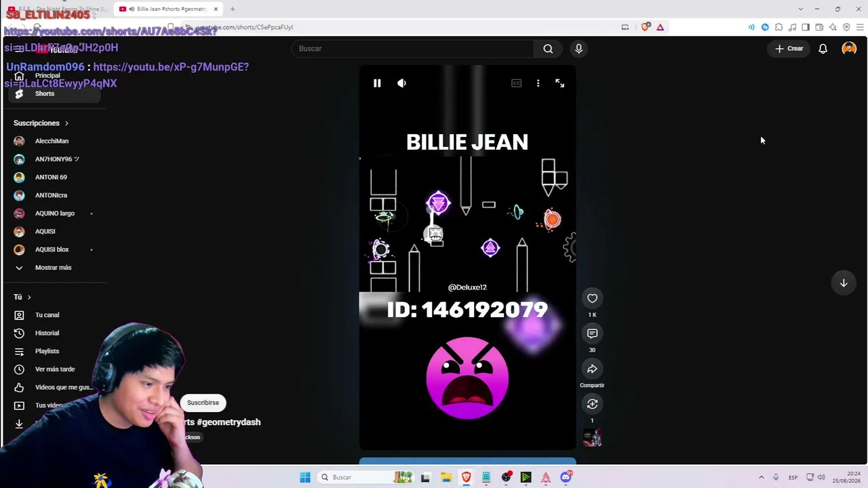Screen dimensions: 868x488
Task: Click the Brave Rewards triangle icon
Action: (x=660, y=27)
